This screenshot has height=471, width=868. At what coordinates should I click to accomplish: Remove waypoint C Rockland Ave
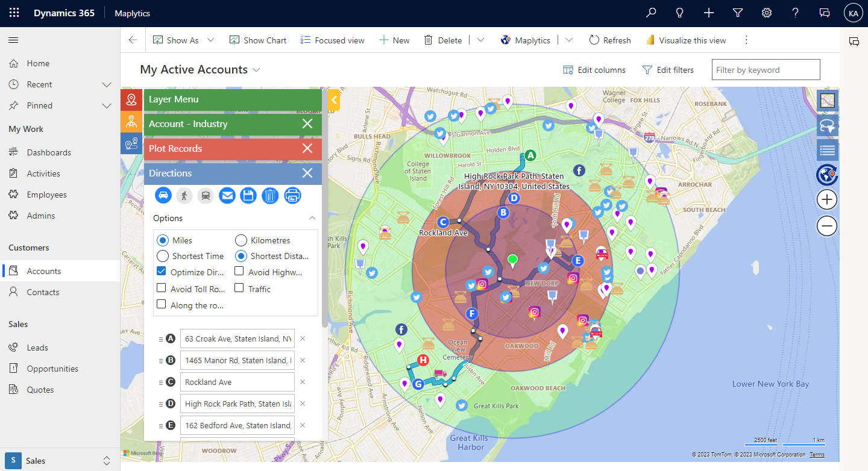[x=303, y=382]
